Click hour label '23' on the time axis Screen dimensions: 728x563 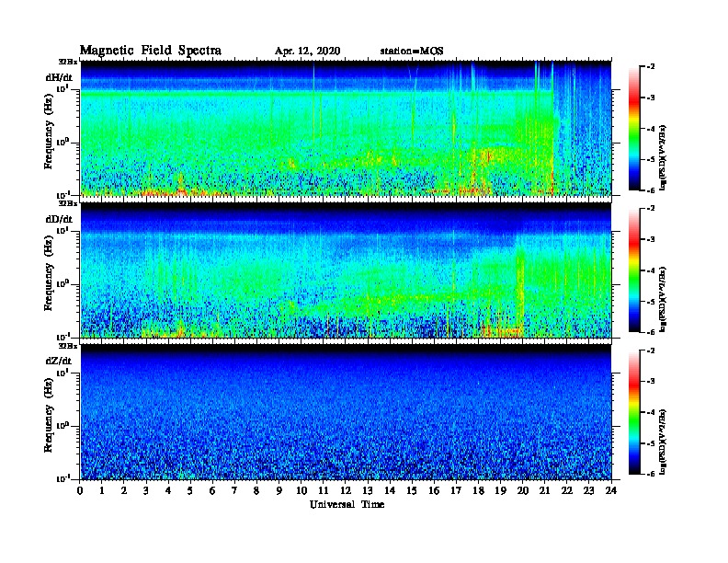click(x=588, y=491)
